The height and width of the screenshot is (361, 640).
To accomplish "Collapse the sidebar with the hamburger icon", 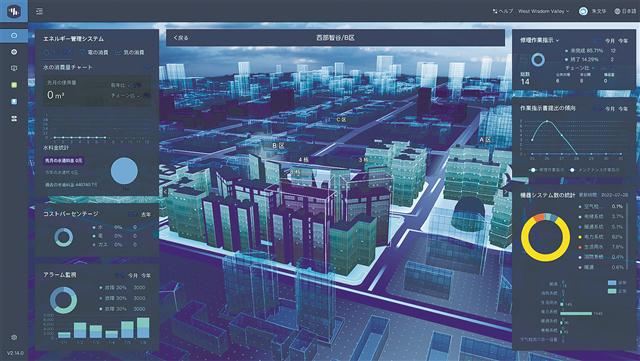I will 39,11.
